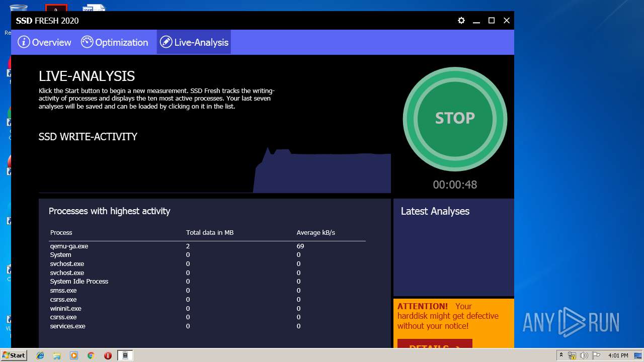Select the Live-Analysis tab
Viewport: 644px width, 362px height.
pos(194,42)
